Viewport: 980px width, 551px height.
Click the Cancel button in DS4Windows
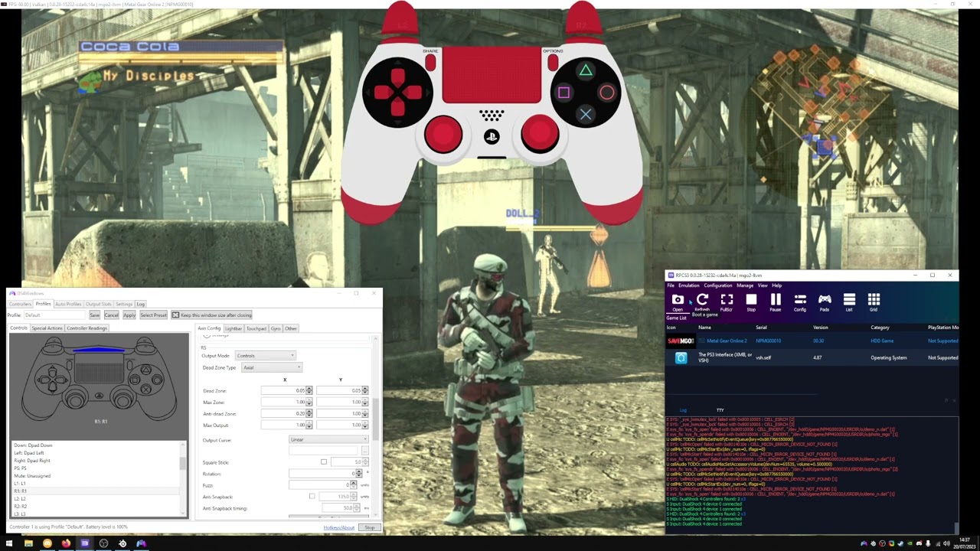point(111,315)
